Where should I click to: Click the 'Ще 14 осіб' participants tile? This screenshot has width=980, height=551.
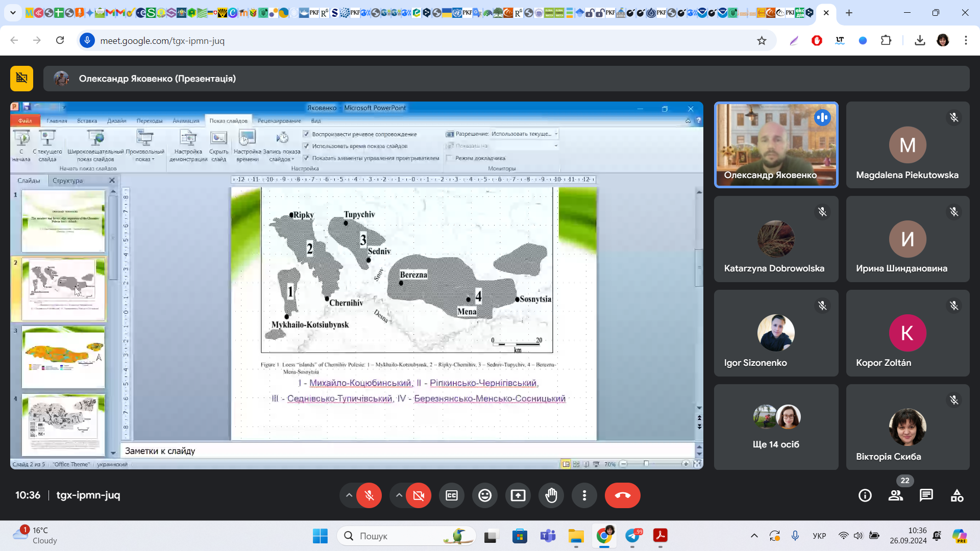[776, 427]
